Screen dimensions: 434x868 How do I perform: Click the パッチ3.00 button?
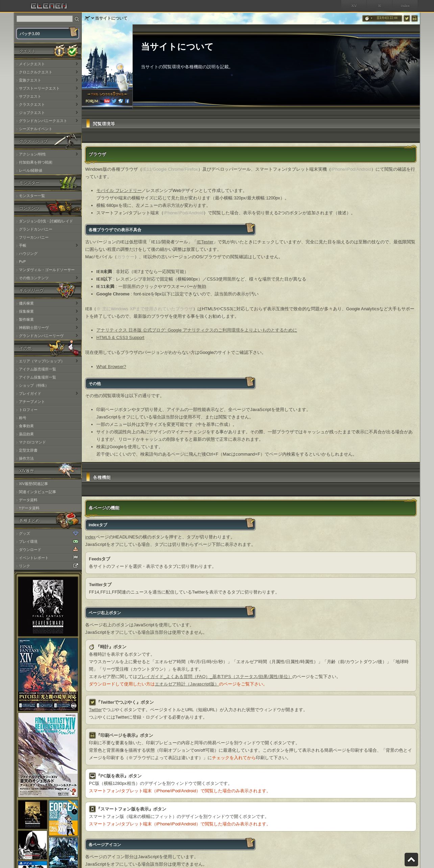pos(47,33)
